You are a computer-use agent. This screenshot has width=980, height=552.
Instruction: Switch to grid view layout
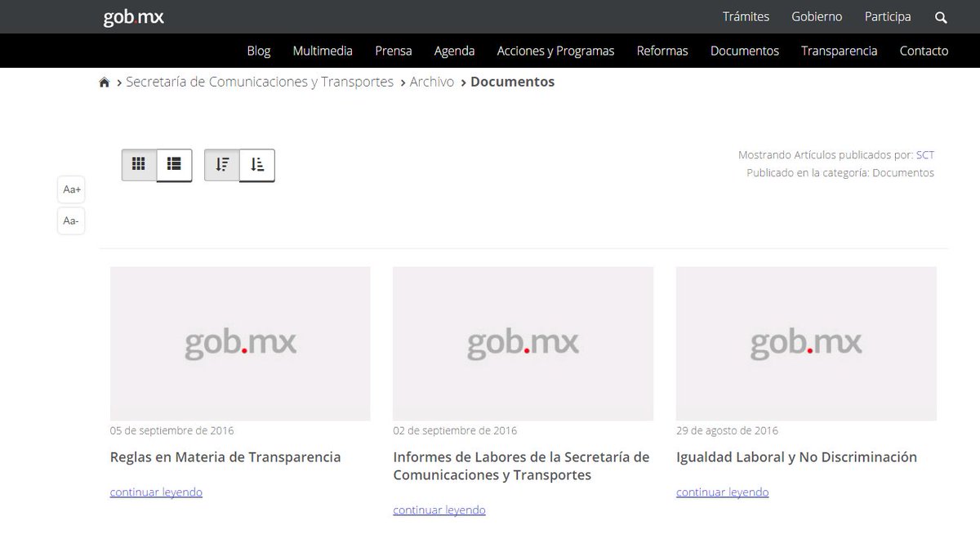[139, 164]
